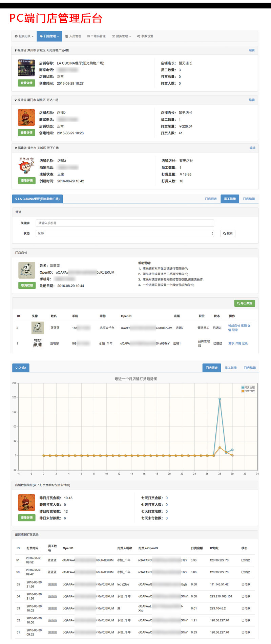This screenshot has width=271, height=644.
Task: Click the QR grid icon beside 二维码管理
Action: pyautogui.click(x=88, y=36)
